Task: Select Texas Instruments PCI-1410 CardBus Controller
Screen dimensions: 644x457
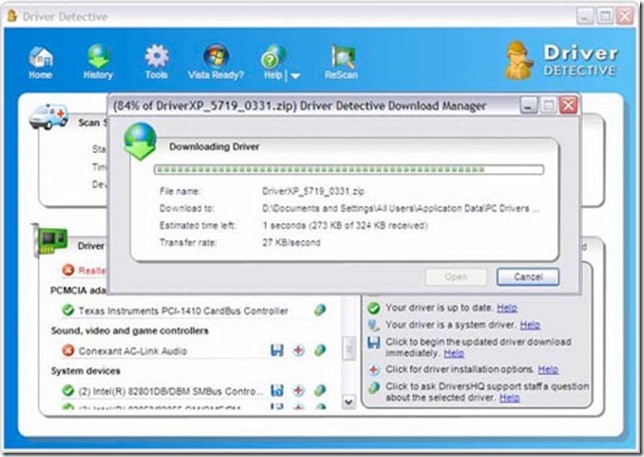Action: [182, 311]
